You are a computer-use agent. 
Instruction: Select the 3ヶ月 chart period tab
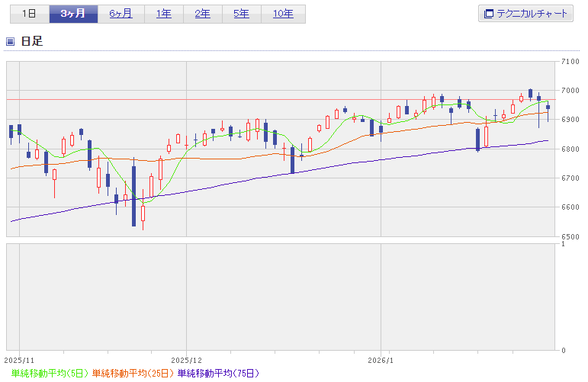(x=73, y=14)
